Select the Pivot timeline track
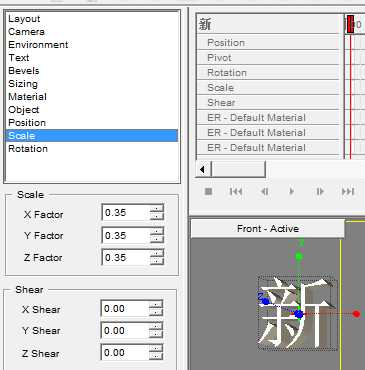 pyautogui.click(x=268, y=58)
